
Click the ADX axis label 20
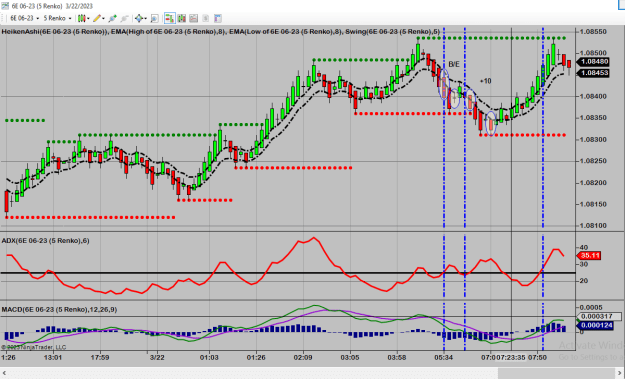584,281
